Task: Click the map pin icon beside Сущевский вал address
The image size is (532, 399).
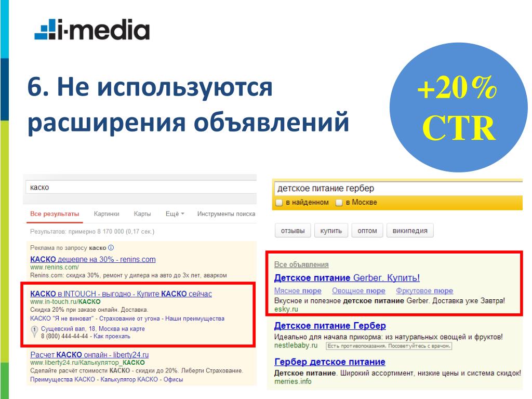Action: (x=34, y=331)
